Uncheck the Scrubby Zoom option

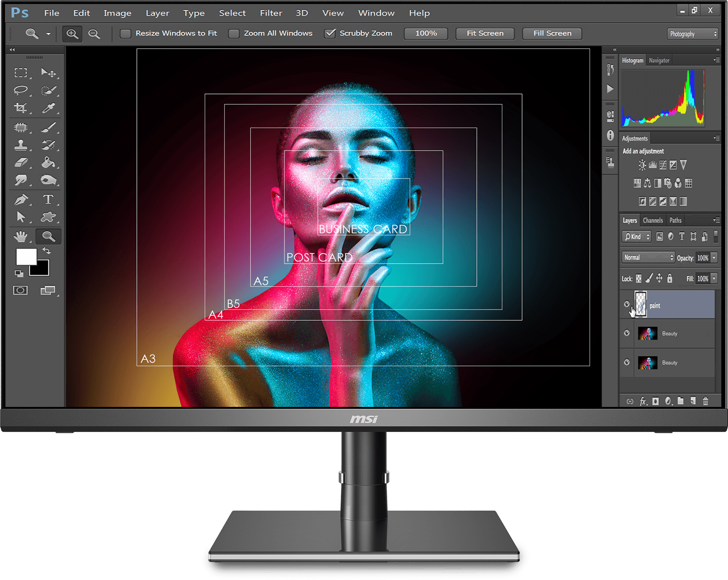330,34
